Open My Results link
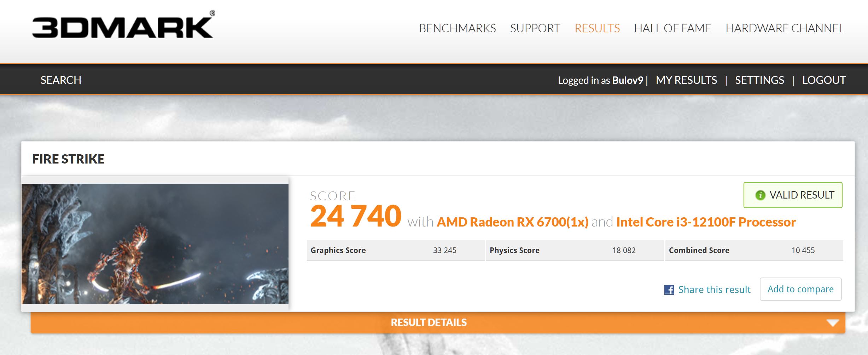Viewport: 868px width, 355px height. [686, 80]
